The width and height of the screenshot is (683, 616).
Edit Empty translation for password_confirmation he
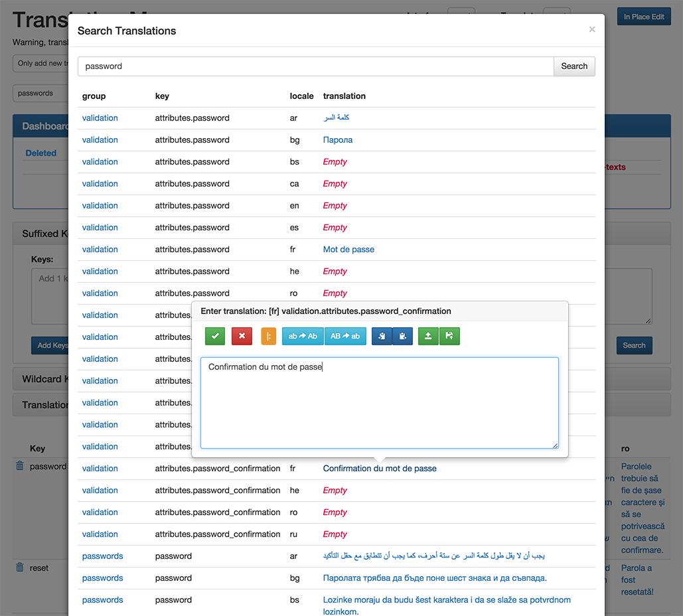point(335,491)
